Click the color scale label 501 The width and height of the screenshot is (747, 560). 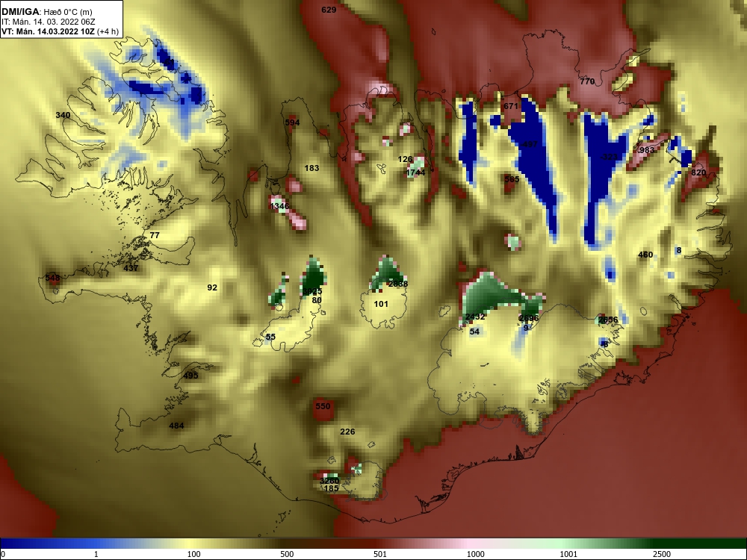(380, 554)
